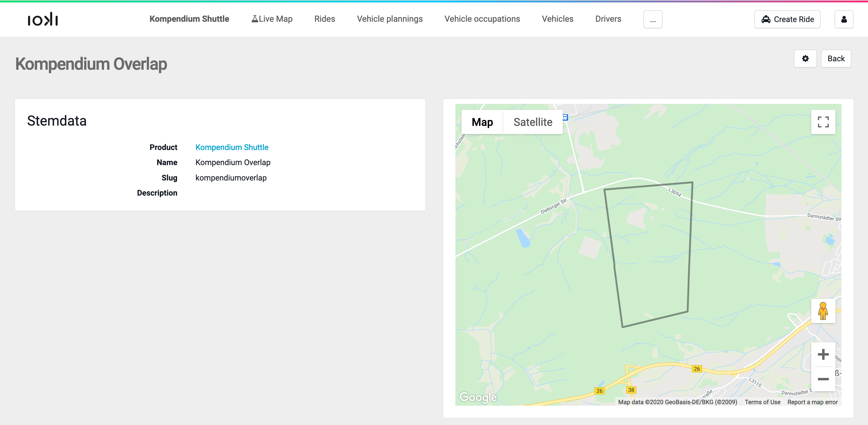
Task: Switch map to Satellite view
Action: [x=533, y=122]
